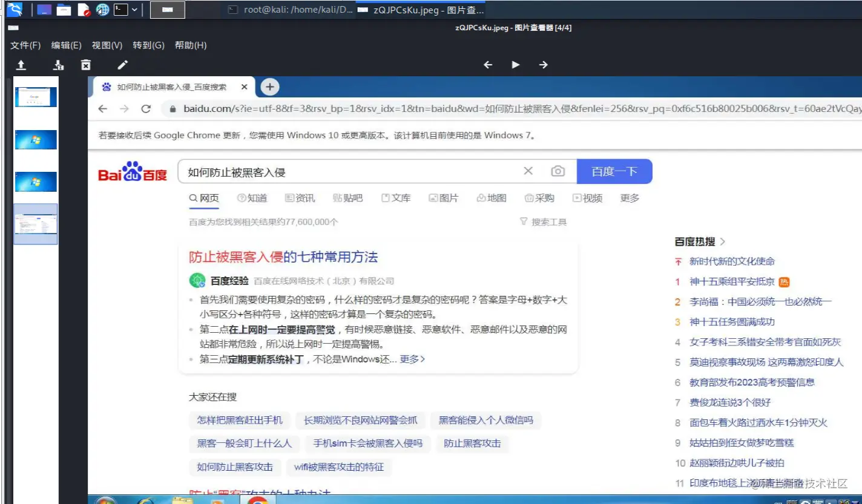
Task: Click the 黑客一般会盯上什么人 suggestion
Action: [245, 443]
